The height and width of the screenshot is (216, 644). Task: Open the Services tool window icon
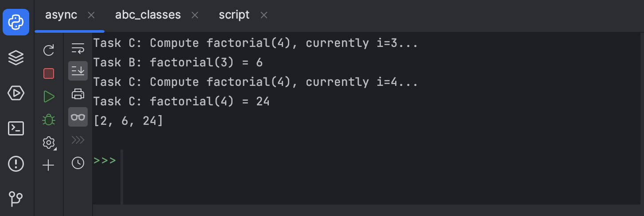pyautogui.click(x=16, y=93)
